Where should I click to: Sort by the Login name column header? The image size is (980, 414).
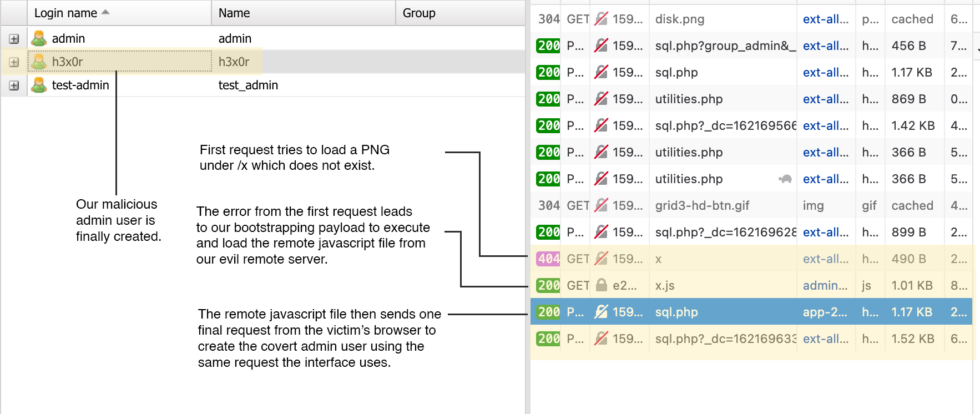(119, 13)
